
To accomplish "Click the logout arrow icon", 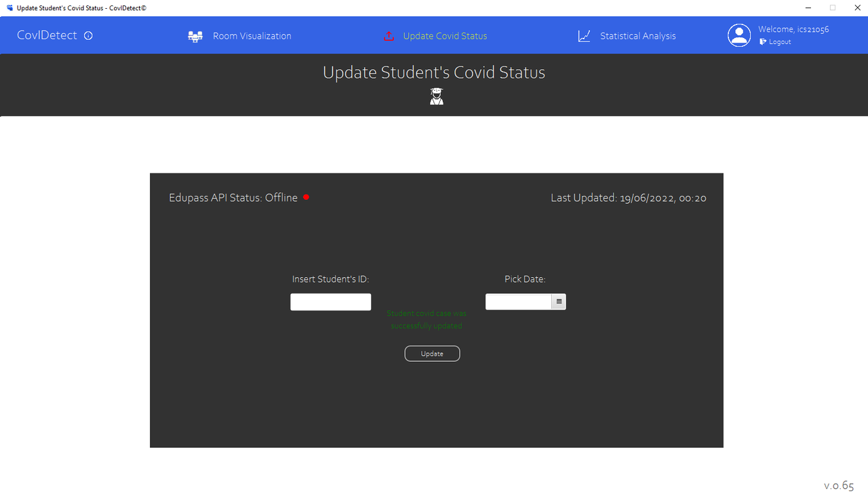I will coord(763,42).
